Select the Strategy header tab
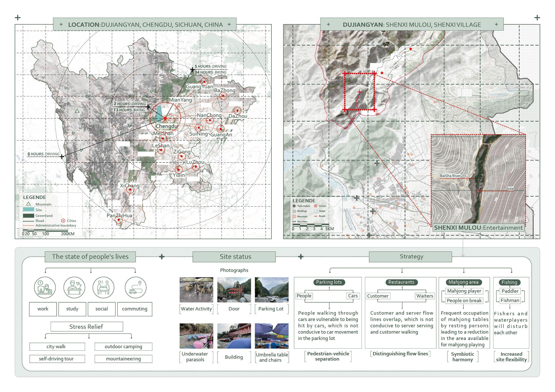The image size is (555, 392). pyautogui.click(x=410, y=256)
